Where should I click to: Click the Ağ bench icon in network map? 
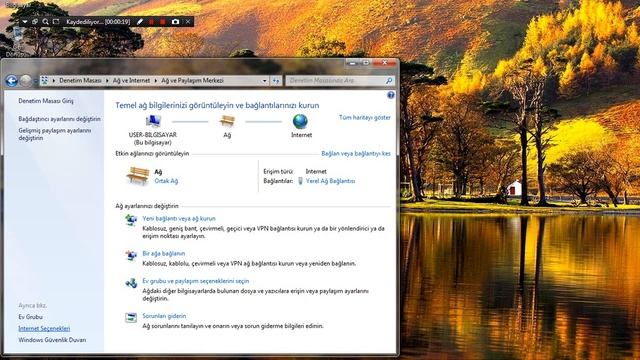(x=227, y=122)
